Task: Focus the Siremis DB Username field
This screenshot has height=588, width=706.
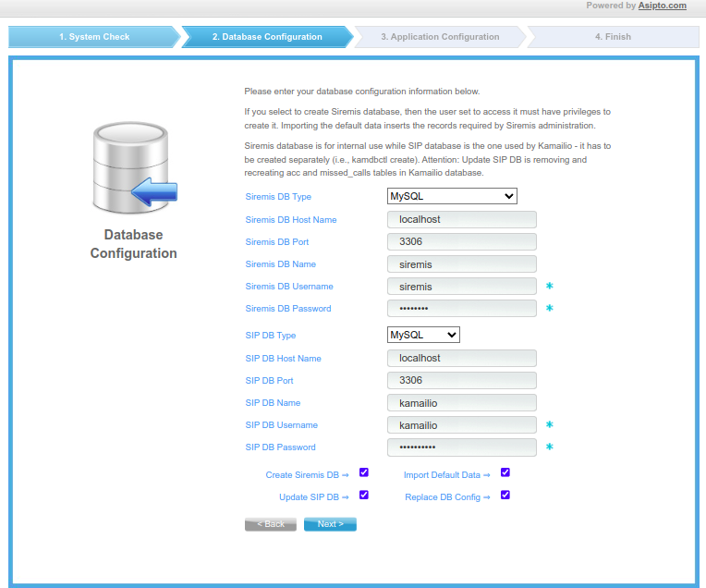Action: 462,286
